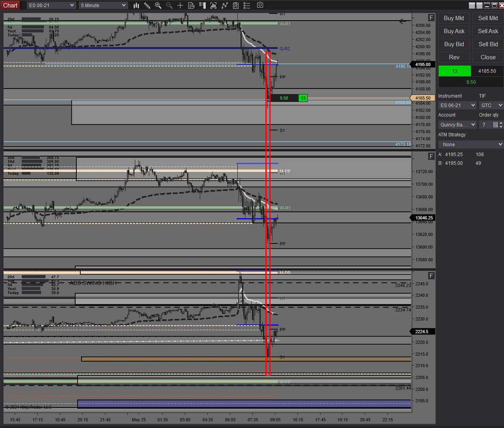The width and height of the screenshot is (504, 428).
Task: Select the crosshair cursor tool
Action: tap(180, 5)
